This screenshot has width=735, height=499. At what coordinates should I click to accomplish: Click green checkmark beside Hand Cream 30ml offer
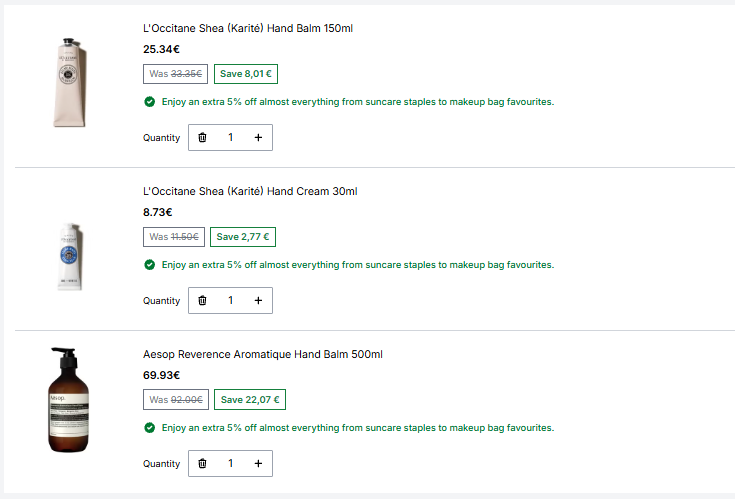(x=150, y=265)
